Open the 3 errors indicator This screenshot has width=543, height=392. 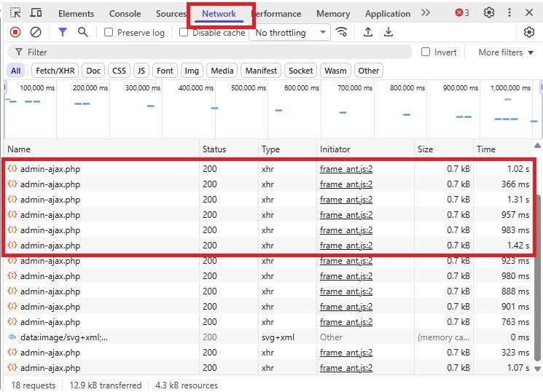pyautogui.click(x=462, y=13)
